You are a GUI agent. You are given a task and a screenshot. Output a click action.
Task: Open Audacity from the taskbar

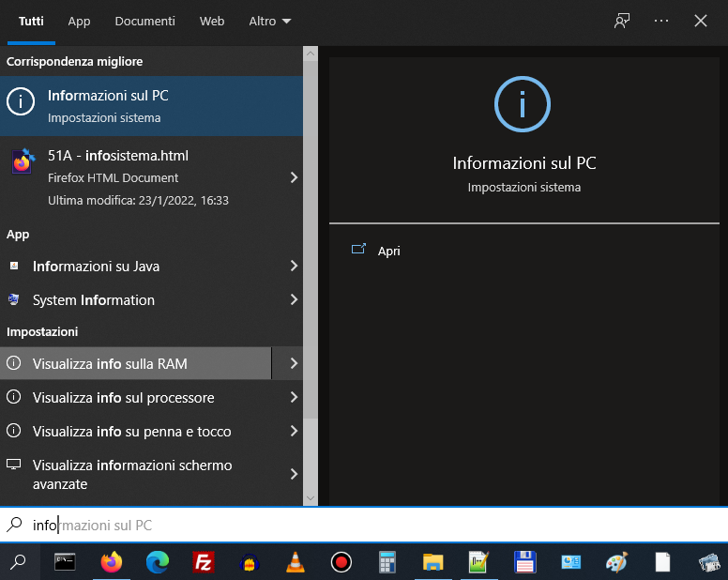point(250,562)
